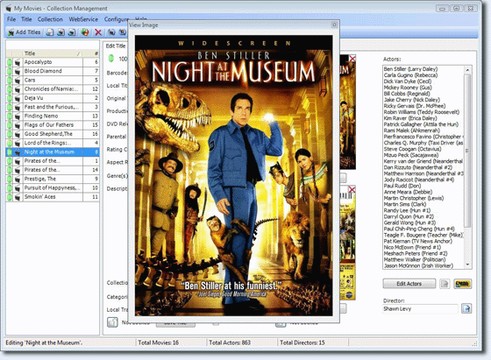Open the WebService menu

click(83, 19)
